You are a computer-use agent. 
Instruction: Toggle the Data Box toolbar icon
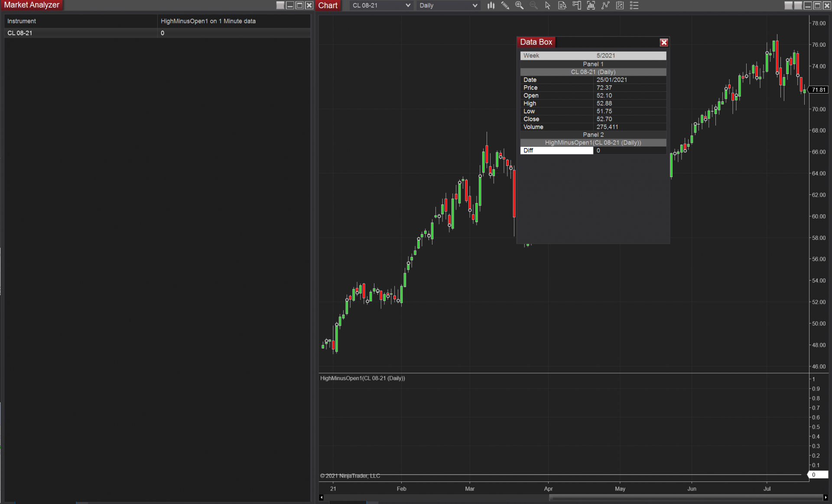(562, 6)
